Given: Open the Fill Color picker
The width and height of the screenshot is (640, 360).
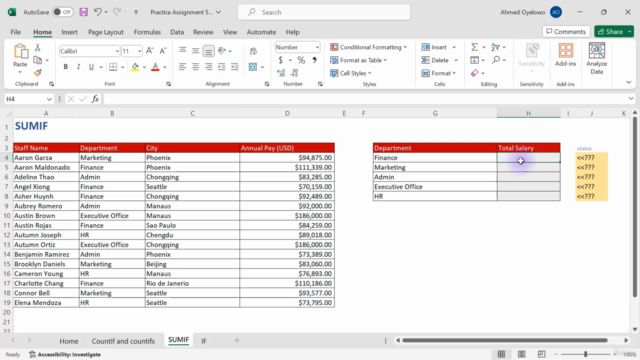Looking at the screenshot, I should [144, 67].
